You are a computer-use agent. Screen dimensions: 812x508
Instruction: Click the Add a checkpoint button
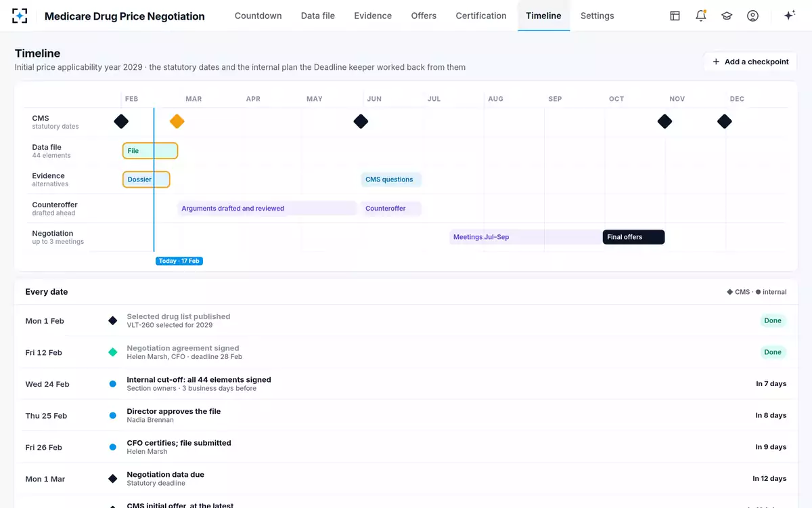point(750,62)
